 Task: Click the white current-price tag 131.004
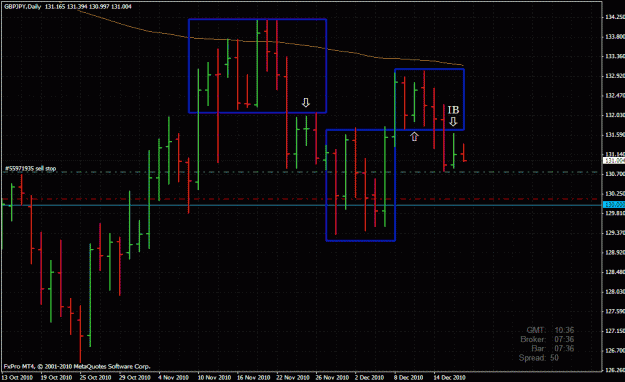[614, 161]
